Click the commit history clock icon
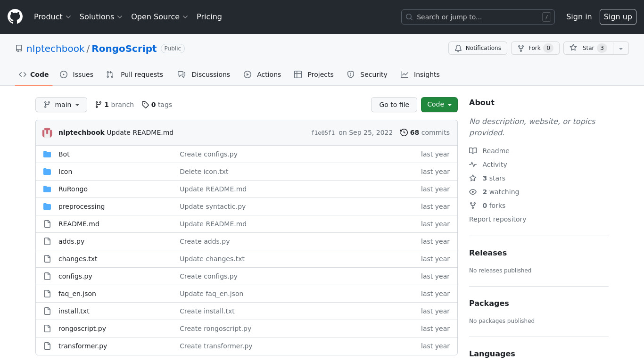This screenshot has height=362, width=644. (404, 132)
